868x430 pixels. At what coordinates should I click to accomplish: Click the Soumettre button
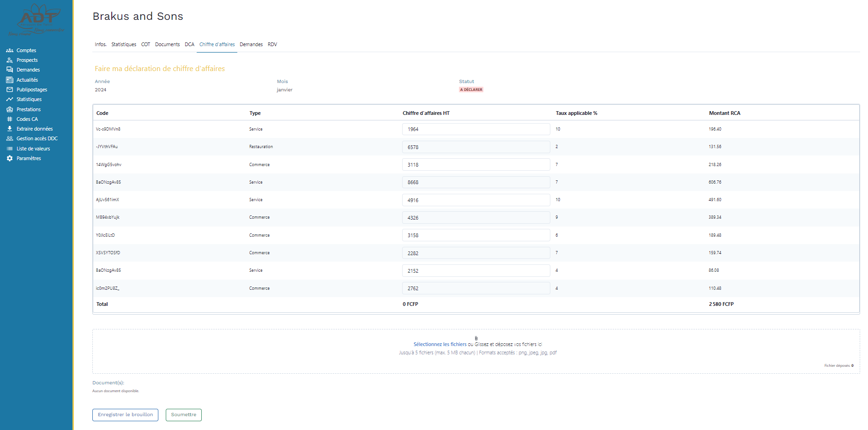point(184,415)
